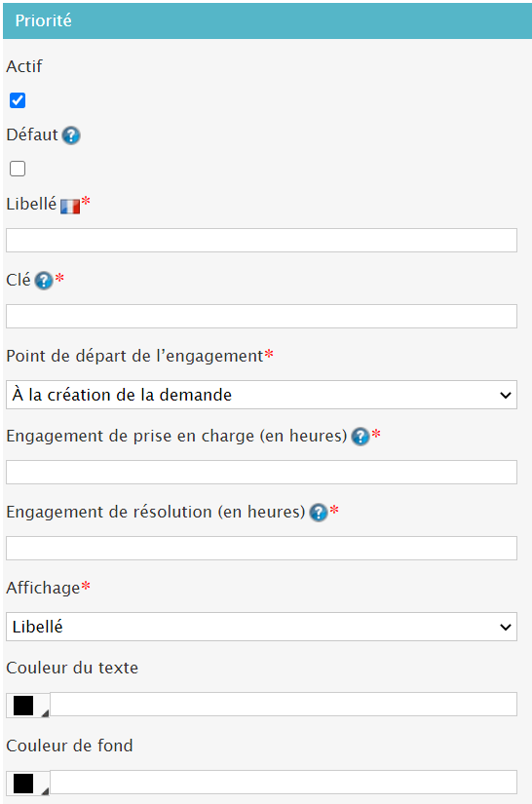Open the Point de départ de l'engagement dropdown
The width and height of the screenshot is (532, 804).
click(x=261, y=395)
